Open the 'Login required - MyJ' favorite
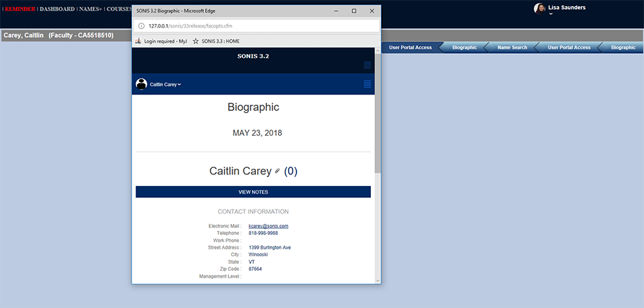The height and width of the screenshot is (308, 644). tap(161, 41)
